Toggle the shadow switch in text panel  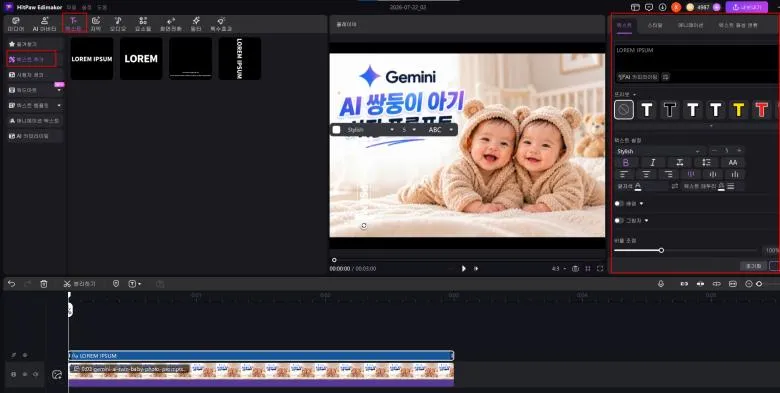pyautogui.click(x=619, y=220)
